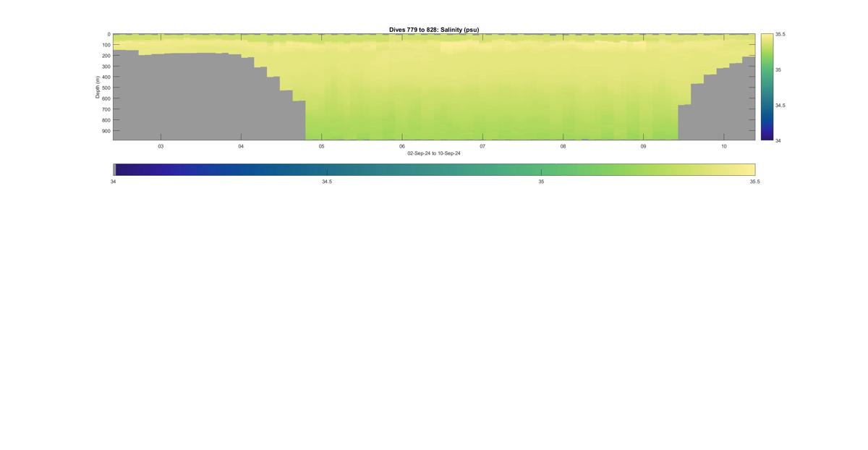Click the date axis tick '04'
868x450 pixels.
point(241,146)
